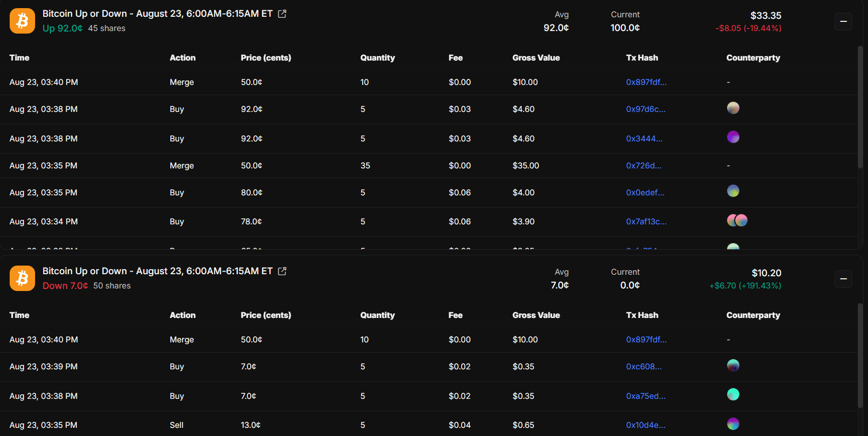The height and width of the screenshot is (436, 868).
Task: Click counterparty avatar for tx 0xc608...
Action: [733, 365]
